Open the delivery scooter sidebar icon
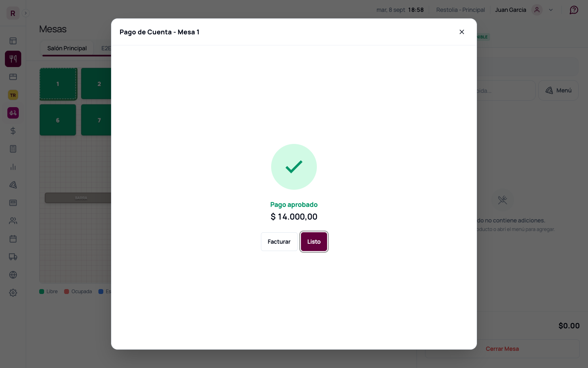Image resolution: width=588 pixels, height=368 pixels. click(x=13, y=113)
